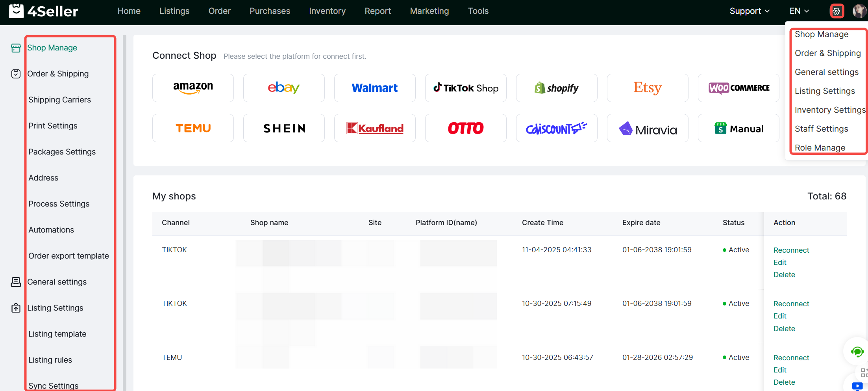This screenshot has height=391, width=868.
Task: Go to the Marketing top menu
Action: pos(429,11)
